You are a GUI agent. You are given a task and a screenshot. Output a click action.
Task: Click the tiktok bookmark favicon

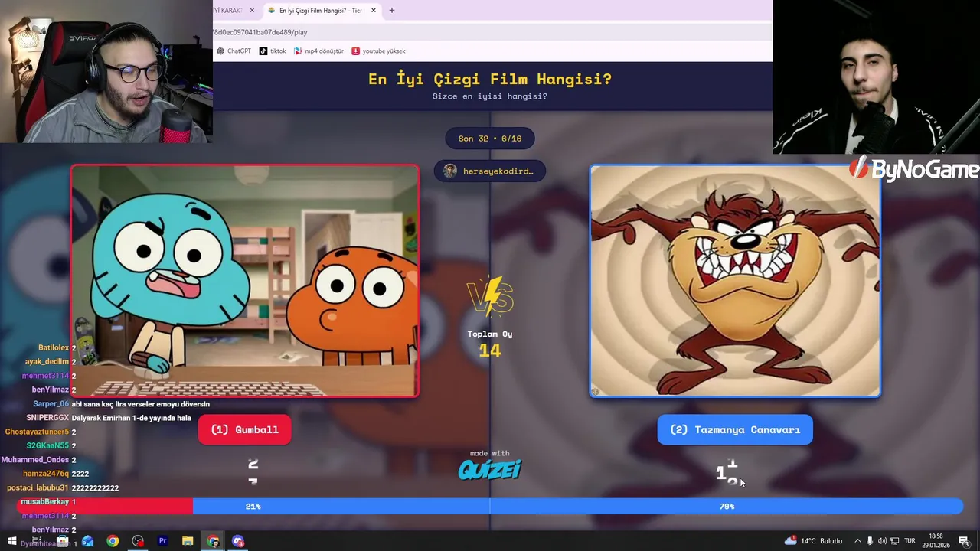263,51
